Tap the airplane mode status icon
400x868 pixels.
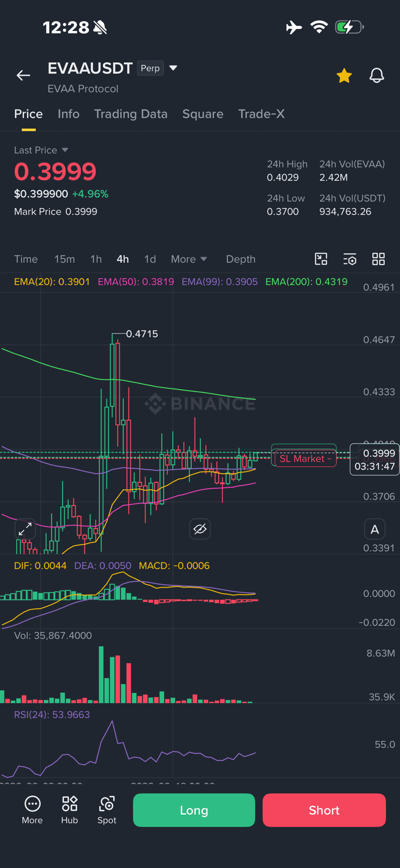coord(294,27)
